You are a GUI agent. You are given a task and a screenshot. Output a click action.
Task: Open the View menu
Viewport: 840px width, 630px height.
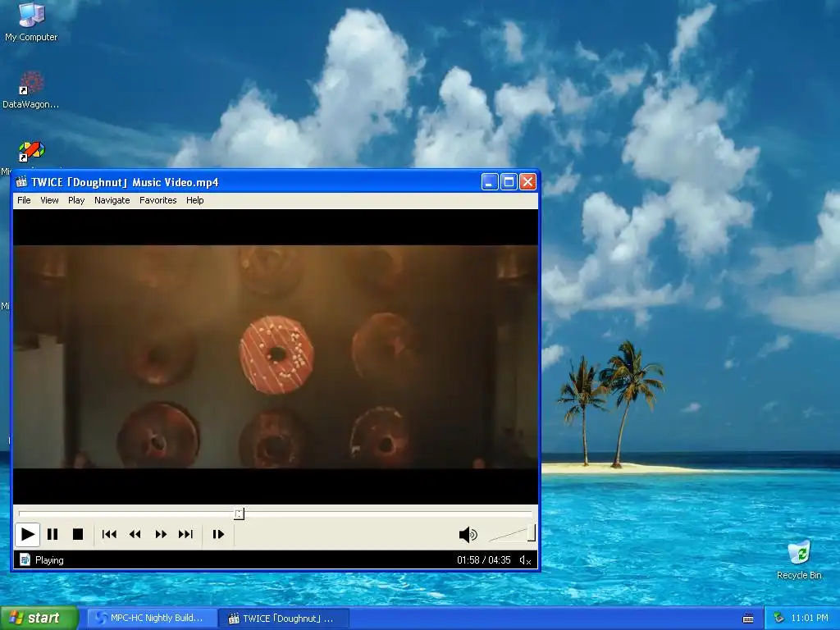click(49, 200)
